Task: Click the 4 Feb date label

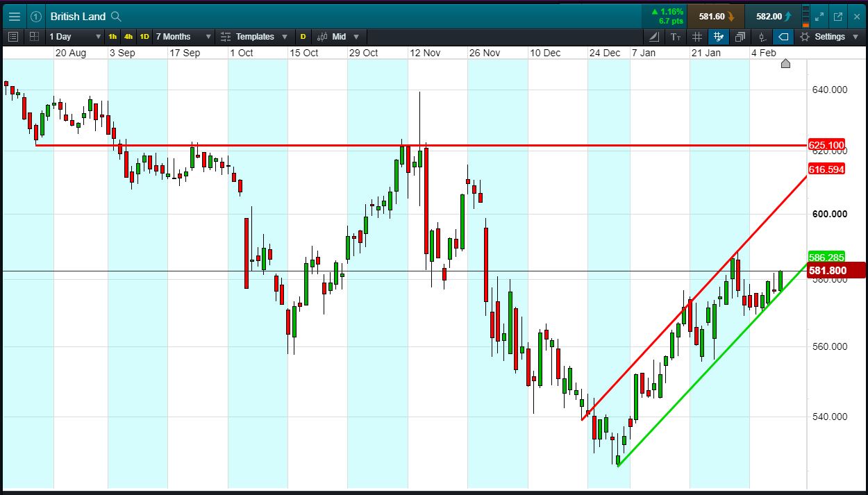Action: pyautogui.click(x=764, y=53)
